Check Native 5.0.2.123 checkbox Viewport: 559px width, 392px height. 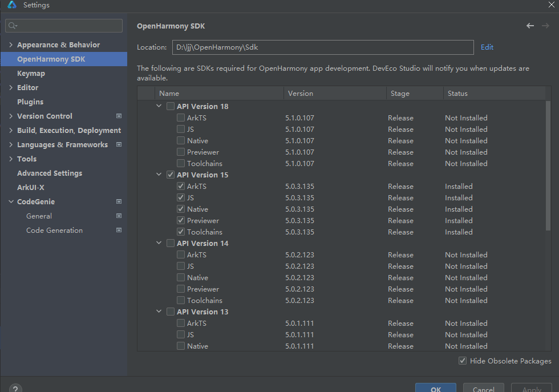pyautogui.click(x=181, y=277)
